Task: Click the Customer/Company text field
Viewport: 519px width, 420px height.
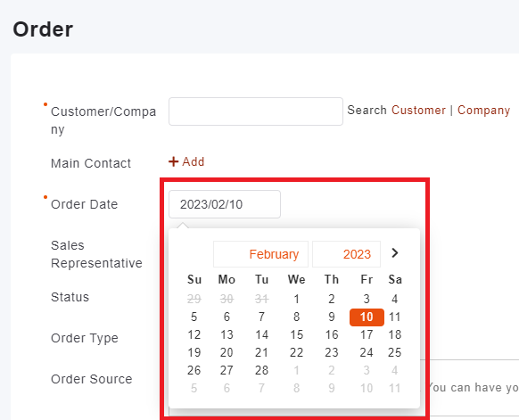Action: (256, 111)
